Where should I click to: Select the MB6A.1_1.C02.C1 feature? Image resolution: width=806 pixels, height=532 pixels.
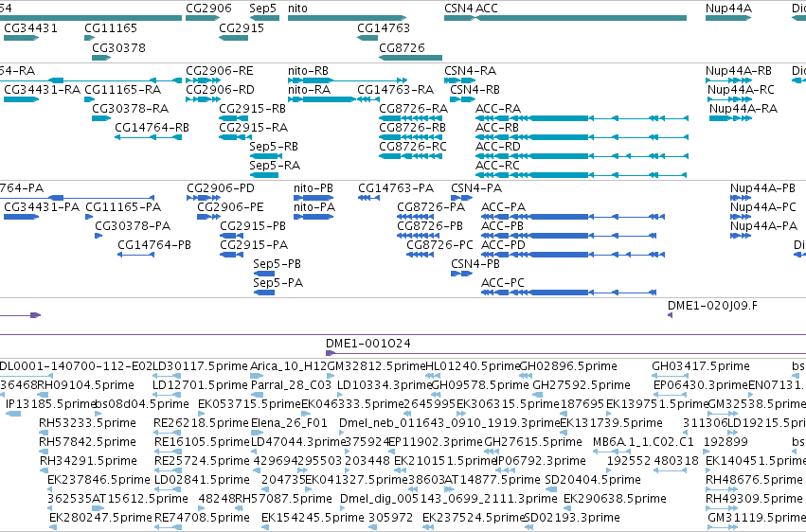click(x=612, y=452)
